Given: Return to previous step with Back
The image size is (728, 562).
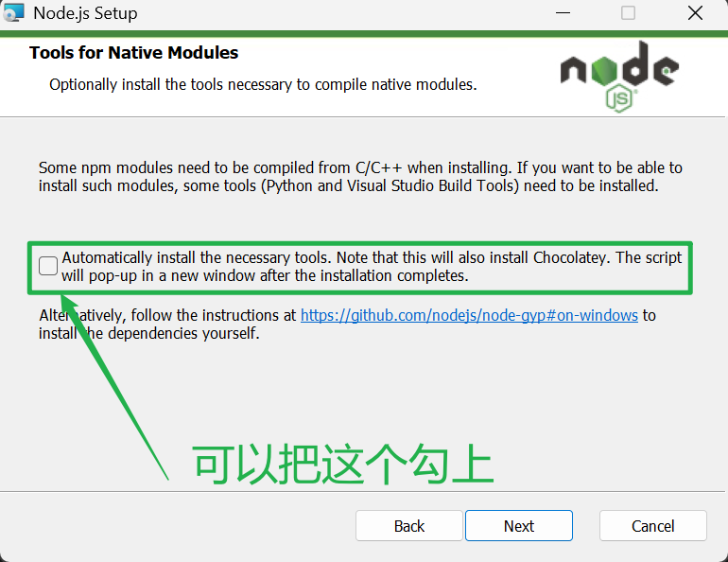Looking at the screenshot, I should (409, 526).
